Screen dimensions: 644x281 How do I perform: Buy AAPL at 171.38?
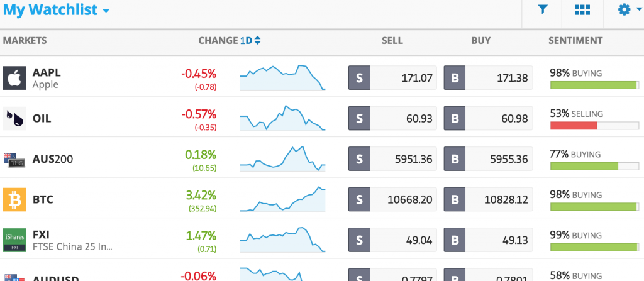click(x=488, y=78)
